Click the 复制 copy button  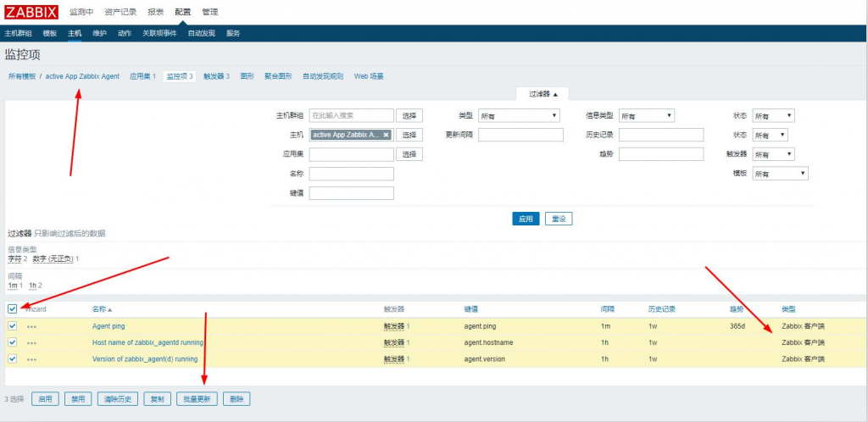(157, 399)
